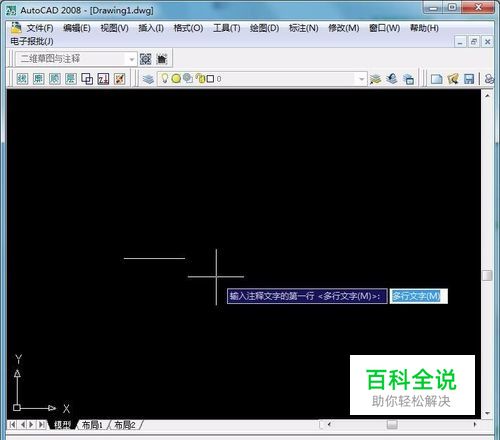500x440 pixels.
Task: Open the 编辑(E) menu
Action: click(77, 28)
